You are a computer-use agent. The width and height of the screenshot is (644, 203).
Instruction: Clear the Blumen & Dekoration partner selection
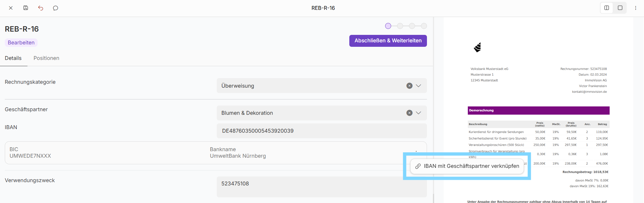pos(409,113)
